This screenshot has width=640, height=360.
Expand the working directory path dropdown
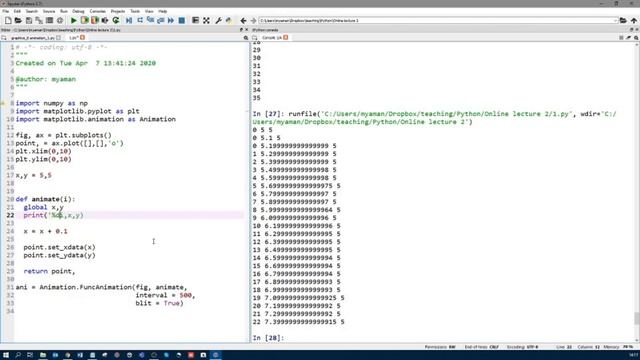click(615, 20)
